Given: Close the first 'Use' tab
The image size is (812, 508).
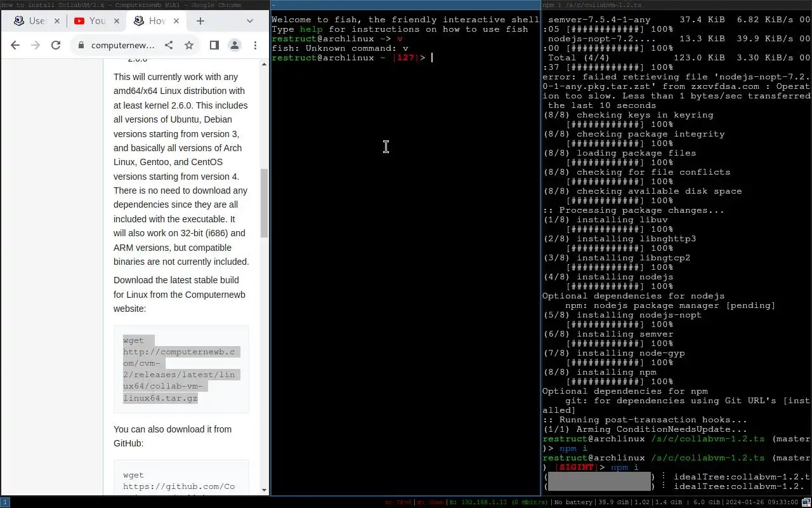Looking at the screenshot, I should tap(56, 21).
